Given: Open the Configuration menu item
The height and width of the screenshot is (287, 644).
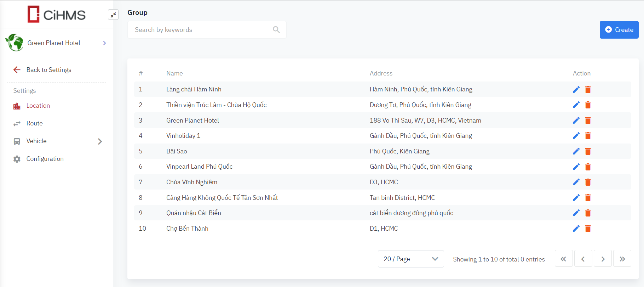Looking at the screenshot, I should click(45, 159).
